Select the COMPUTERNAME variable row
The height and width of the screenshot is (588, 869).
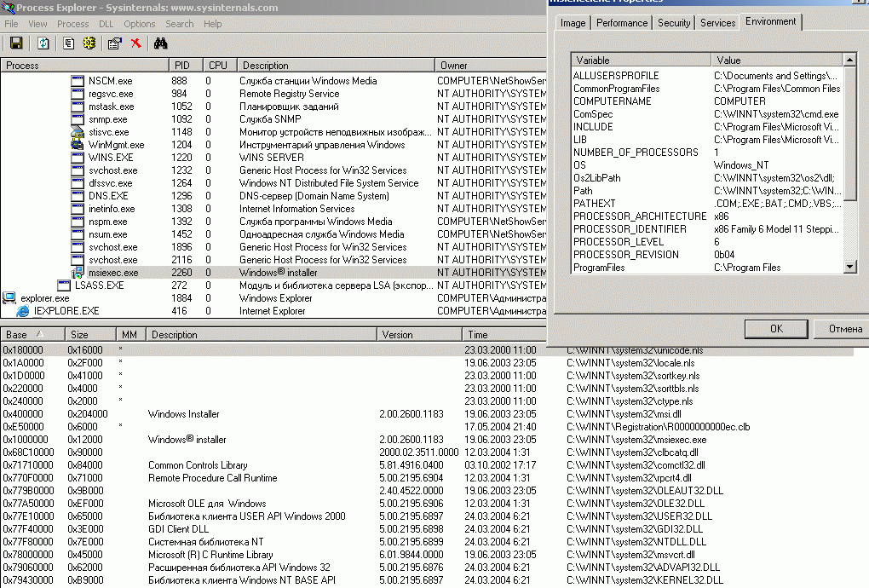pos(706,101)
